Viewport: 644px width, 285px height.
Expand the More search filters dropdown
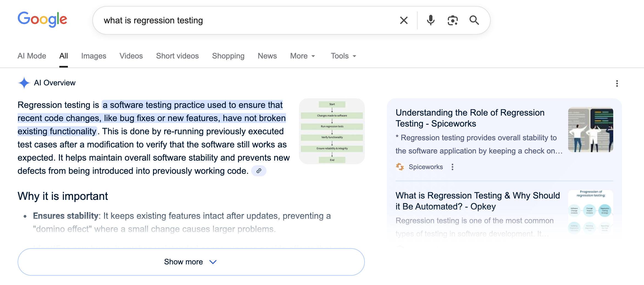tap(302, 56)
